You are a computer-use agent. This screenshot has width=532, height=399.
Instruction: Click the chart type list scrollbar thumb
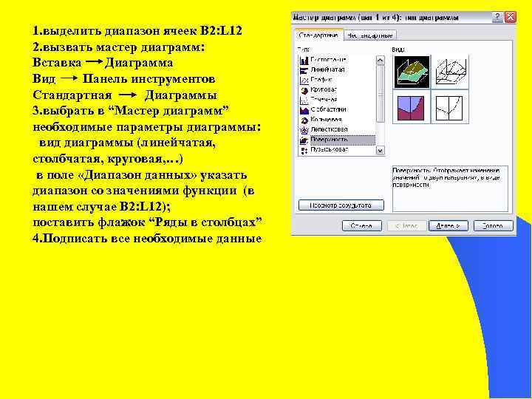[381, 94]
